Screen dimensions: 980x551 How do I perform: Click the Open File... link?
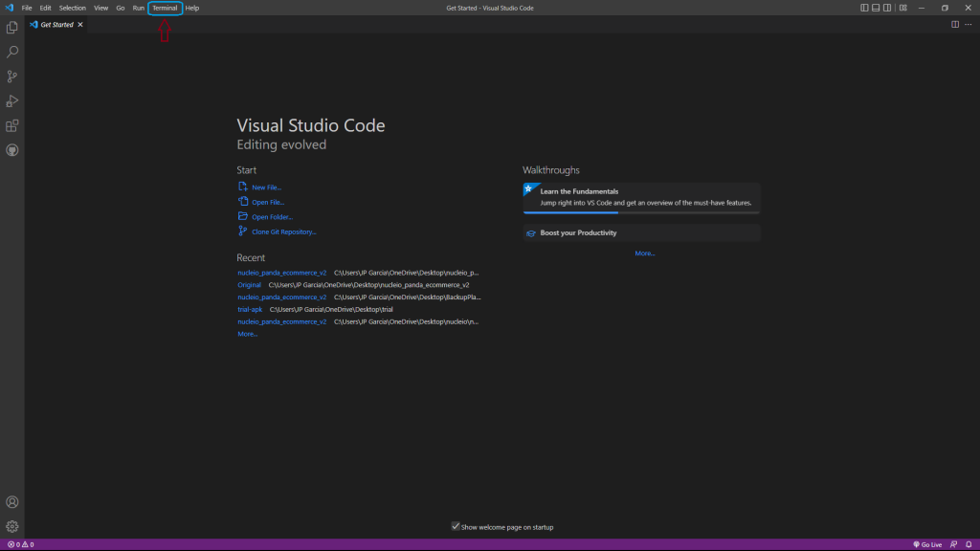pos(268,203)
